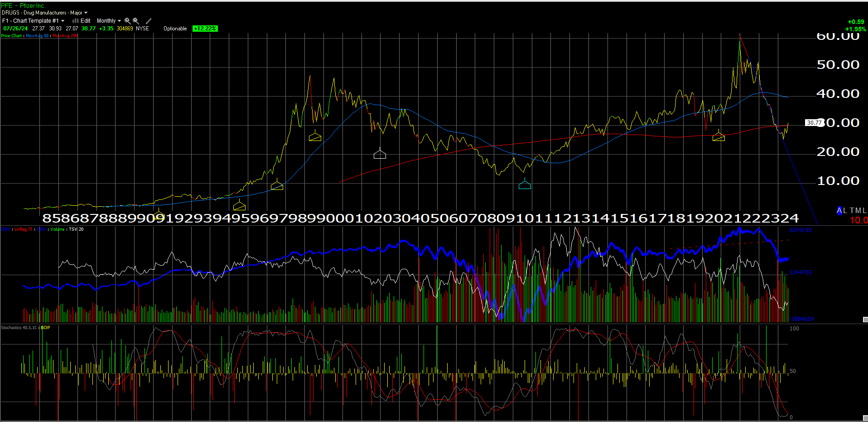Image resolution: width=868 pixels, height=422 pixels.
Task: Select the pencil drawing tool icon
Action: pos(149,21)
